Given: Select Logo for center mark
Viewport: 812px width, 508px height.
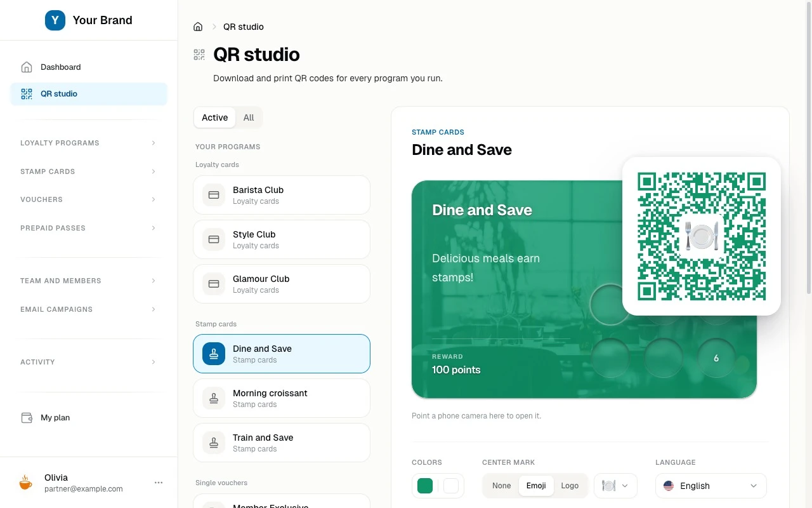Looking at the screenshot, I should 570,486.
